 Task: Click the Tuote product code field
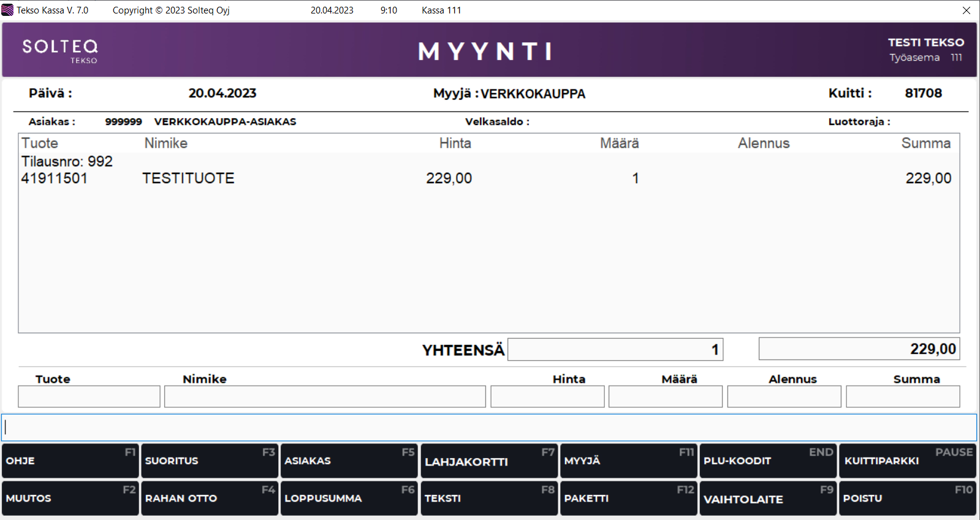coord(89,397)
